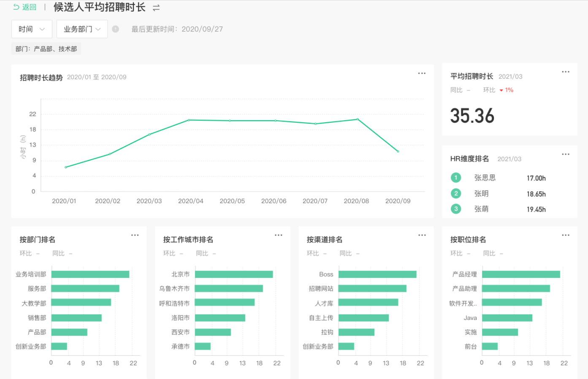Click the 承德市 bar

pyautogui.click(x=203, y=346)
